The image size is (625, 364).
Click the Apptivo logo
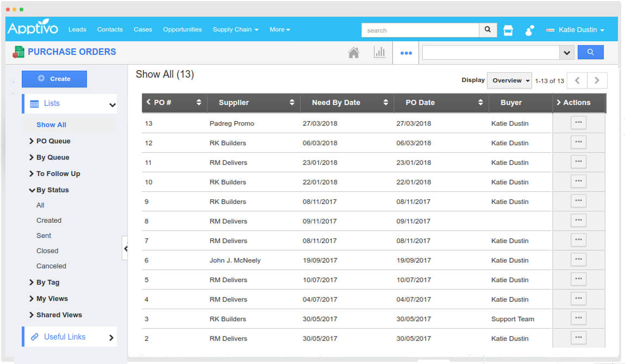tap(32, 29)
